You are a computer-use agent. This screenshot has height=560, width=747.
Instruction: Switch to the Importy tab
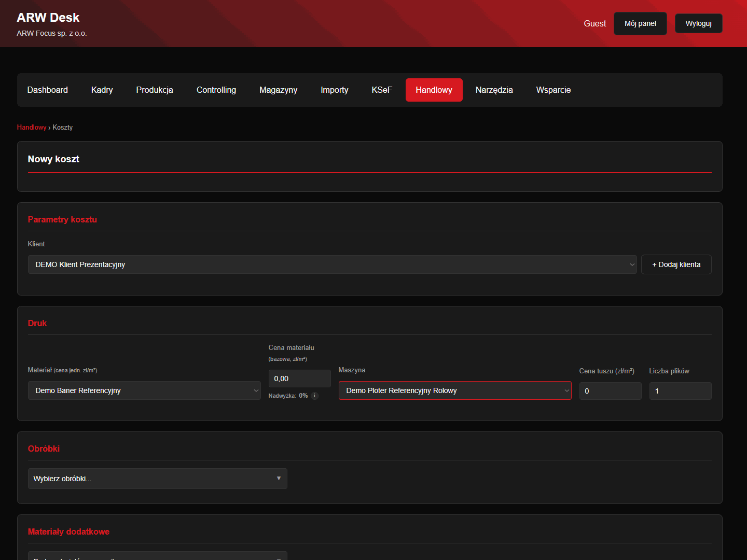tap(335, 90)
